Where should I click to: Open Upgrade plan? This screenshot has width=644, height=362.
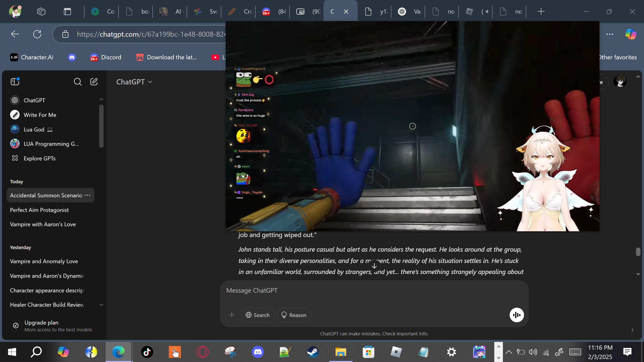(x=51, y=326)
